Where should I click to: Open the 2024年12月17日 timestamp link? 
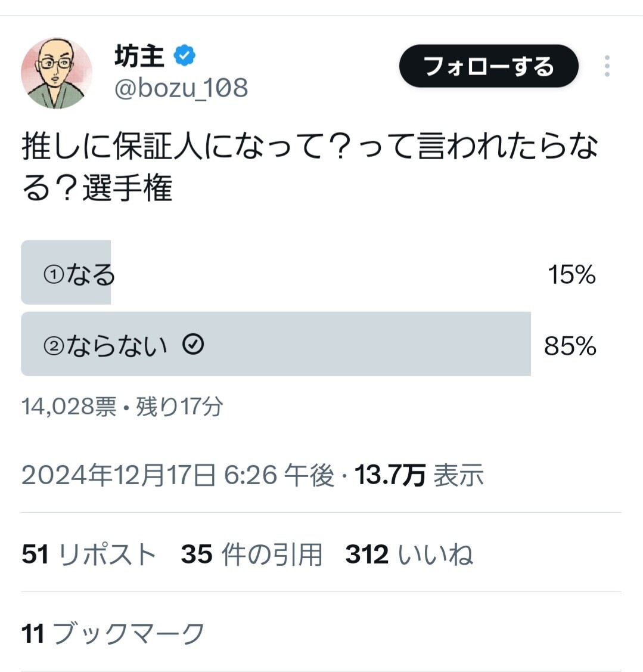(x=178, y=475)
